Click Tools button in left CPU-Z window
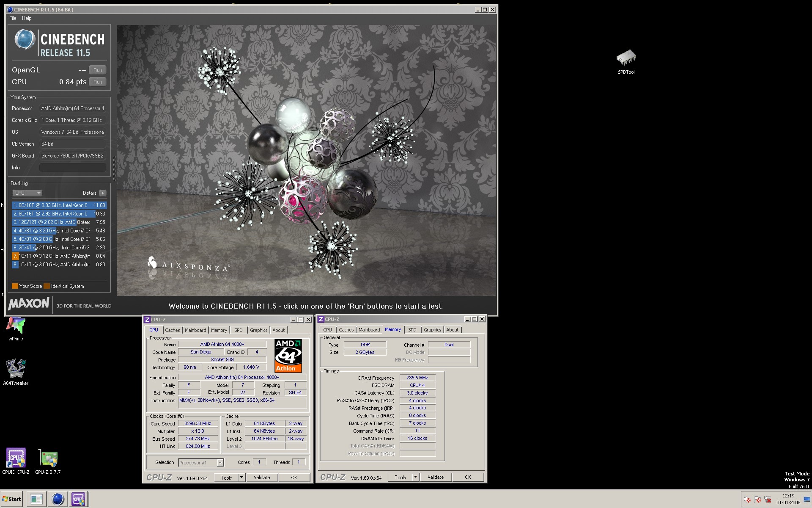Image resolution: width=812 pixels, height=508 pixels. (x=226, y=478)
